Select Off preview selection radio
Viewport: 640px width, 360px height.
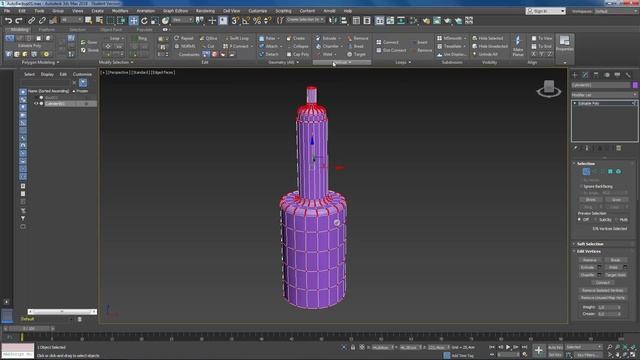click(579, 220)
